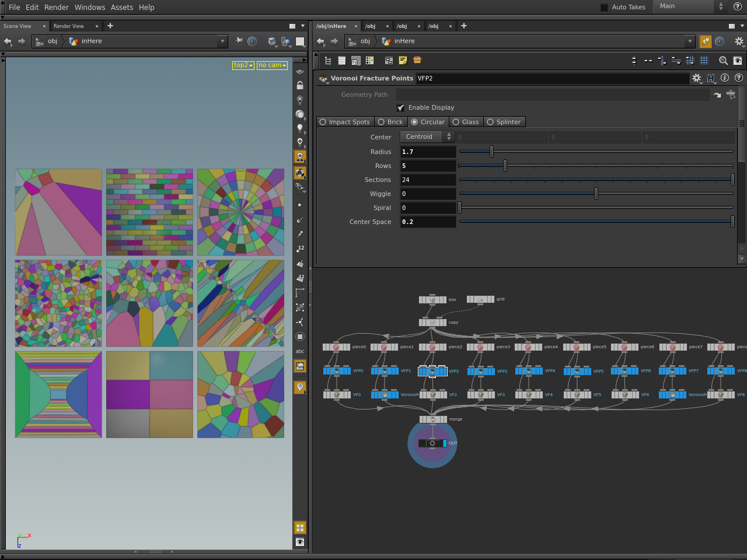Image resolution: width=747 pixels, height=560 pixels.
Task: Toggle the Auto Takes checkbox
Action: pos(604,7)
